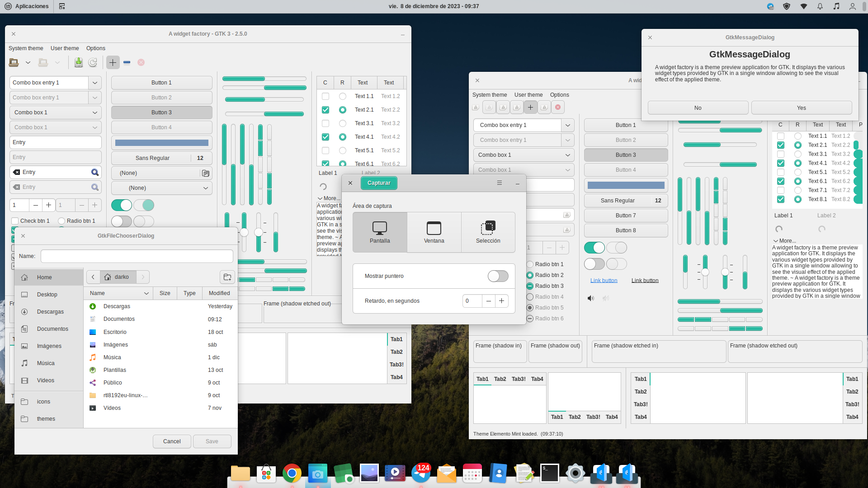Viewport: 868px width, 488px height.
Task: Click the volume speaker icon in right widget factory
Action: click(591, 298)
